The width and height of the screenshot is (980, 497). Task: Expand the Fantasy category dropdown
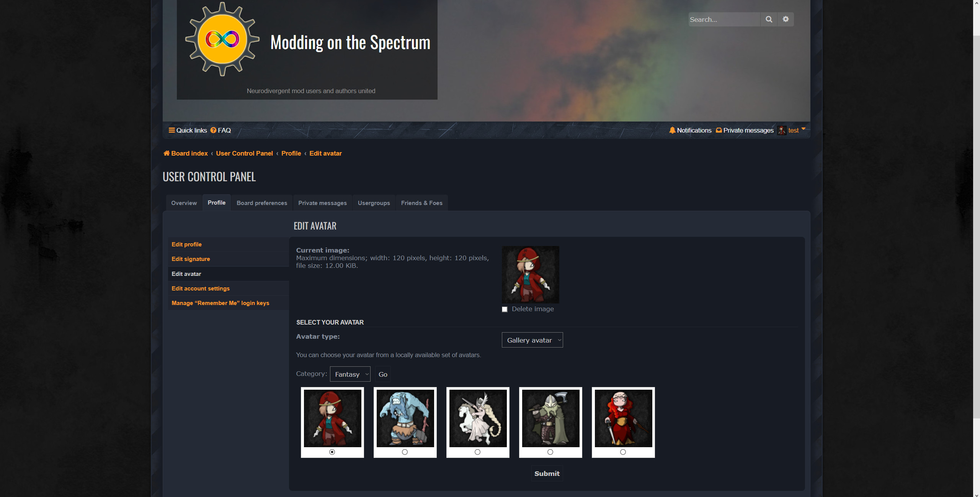click(x=350, y=374)
